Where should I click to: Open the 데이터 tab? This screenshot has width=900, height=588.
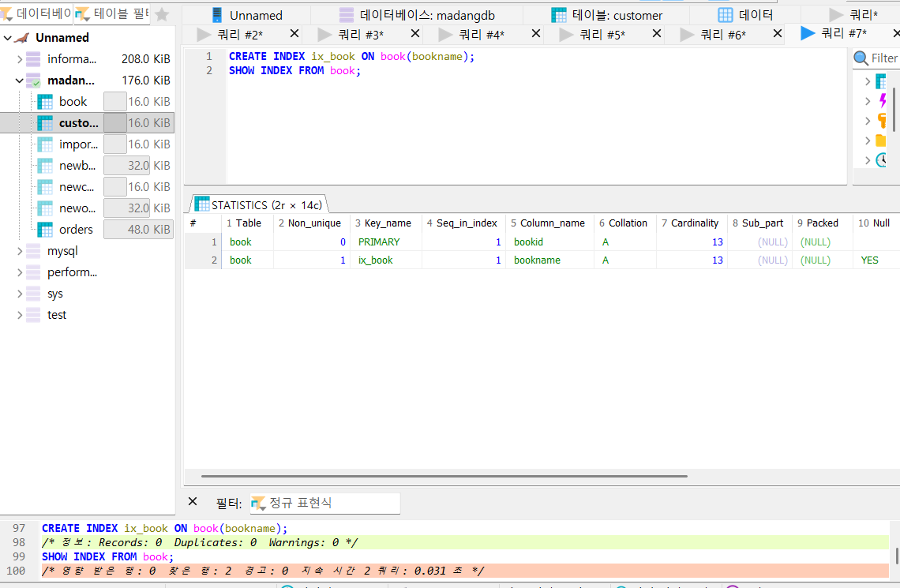[x=745, y=15]
